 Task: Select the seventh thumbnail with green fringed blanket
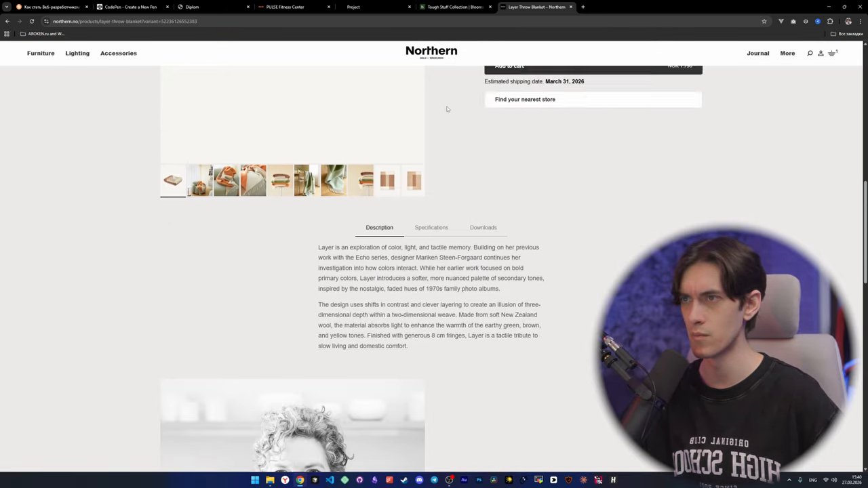[x=334, y=180]
